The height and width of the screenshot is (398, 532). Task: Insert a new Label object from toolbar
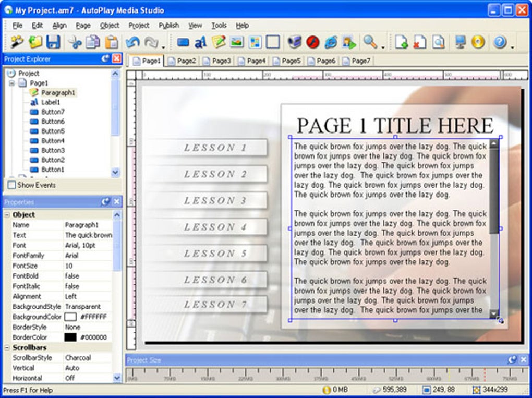click(200, 42)
